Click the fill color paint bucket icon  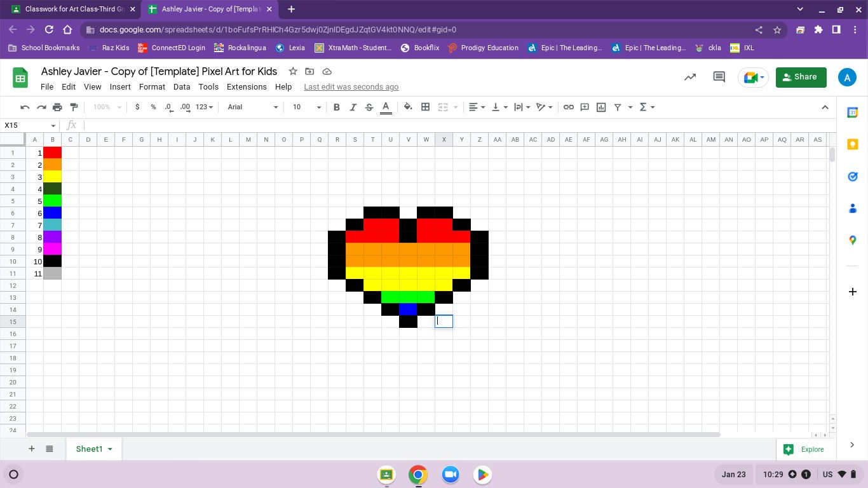coord(408,107)
